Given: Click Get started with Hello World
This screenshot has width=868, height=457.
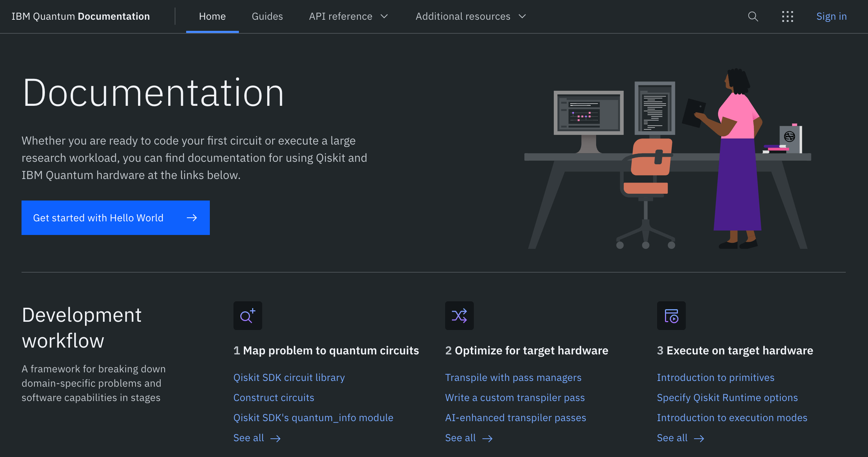Looking at the screenshot, I should click(x=115, y=218).
